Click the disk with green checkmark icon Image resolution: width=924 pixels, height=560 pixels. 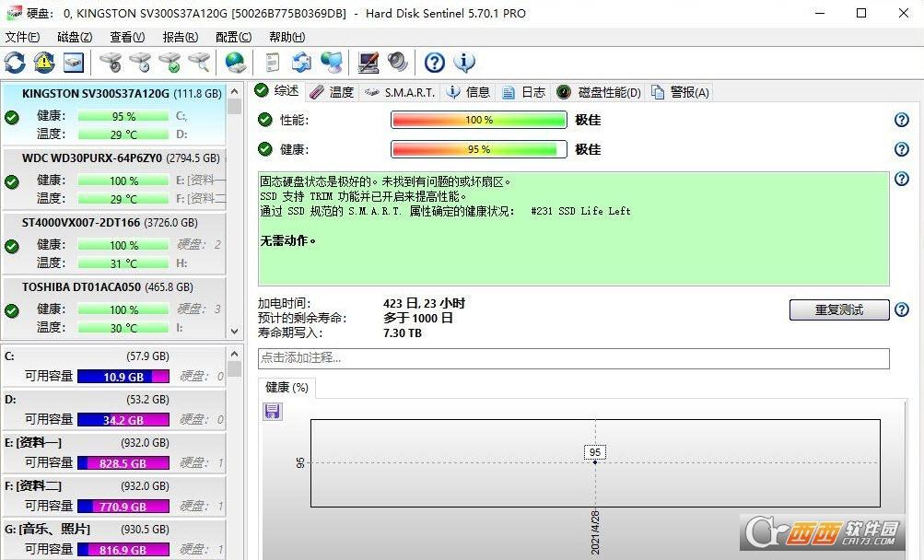[x=170, y=62]
